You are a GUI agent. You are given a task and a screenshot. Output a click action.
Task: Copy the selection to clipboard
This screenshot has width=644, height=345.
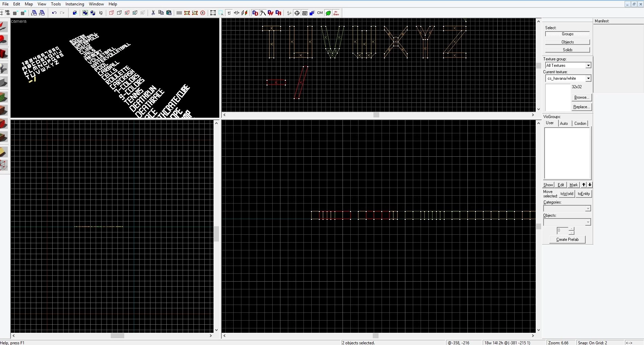pos(161,13)
